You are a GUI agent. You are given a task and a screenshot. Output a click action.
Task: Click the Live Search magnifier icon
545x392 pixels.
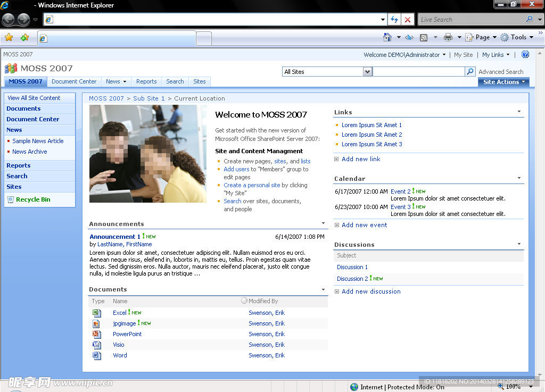530,19
